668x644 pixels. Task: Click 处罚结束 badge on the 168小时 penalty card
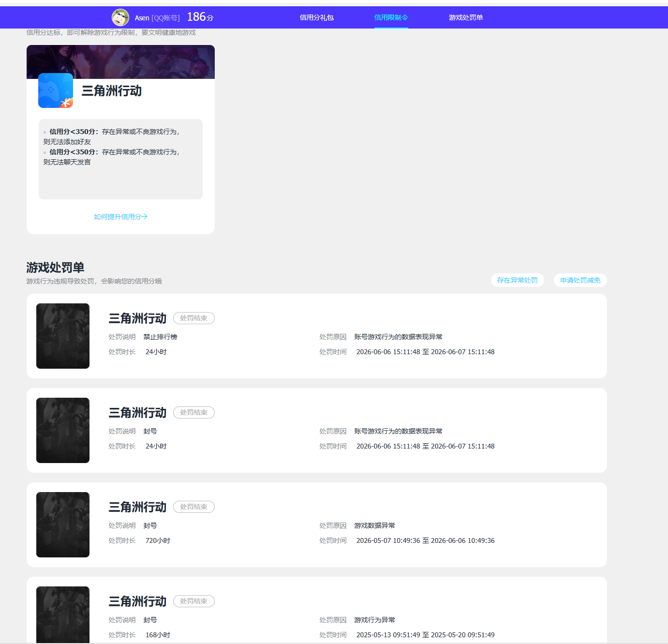pyautogui.click(x=194, y=601)
